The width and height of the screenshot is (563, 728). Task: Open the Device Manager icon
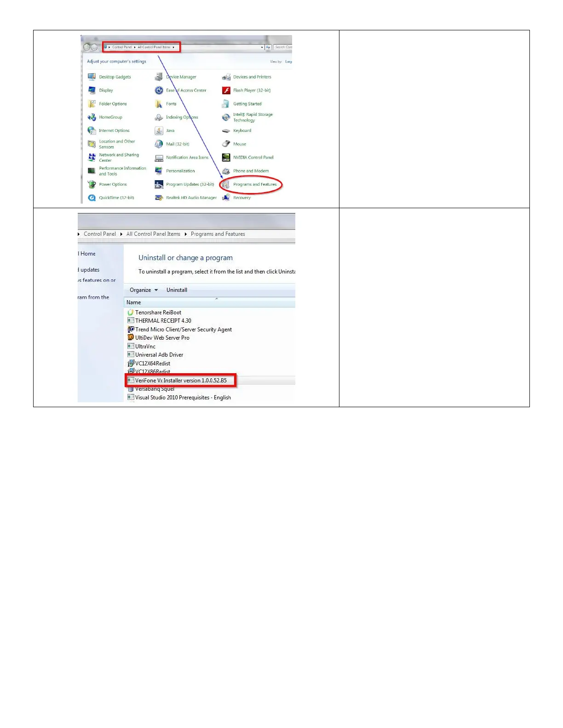pyautogui.click(x=159, y=77)
